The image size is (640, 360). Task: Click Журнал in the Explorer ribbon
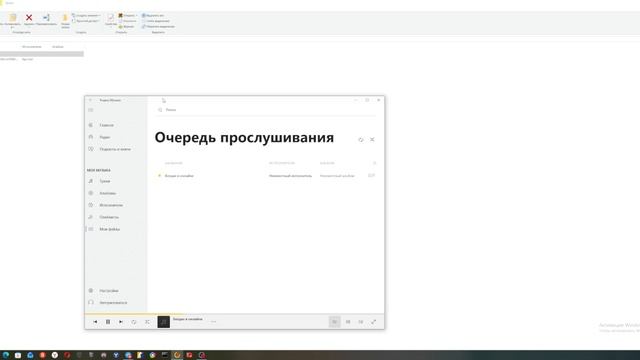[127, 27]
